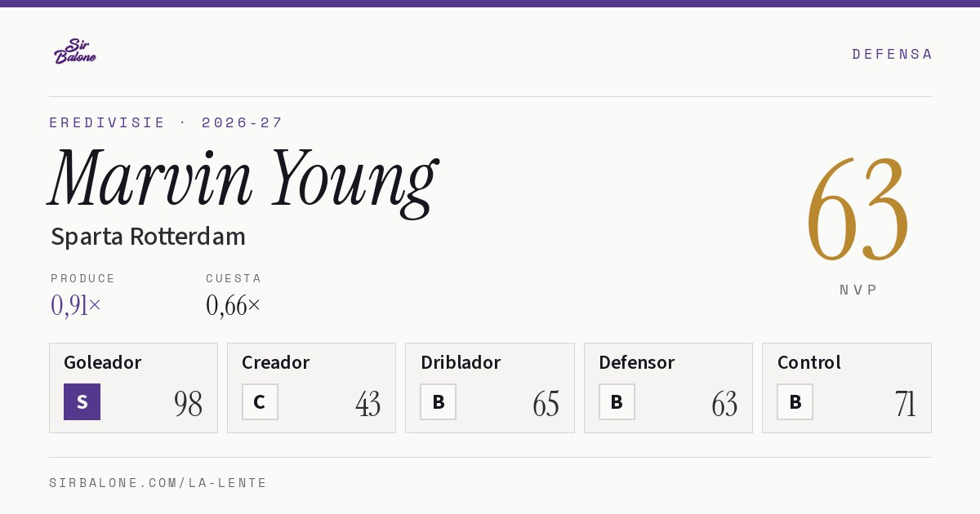Image resolution: width=980 pixels, height=514 pixels.
Task: Click the Sir Balone logo
Action: pyautogui.click(x=75, y=51)
